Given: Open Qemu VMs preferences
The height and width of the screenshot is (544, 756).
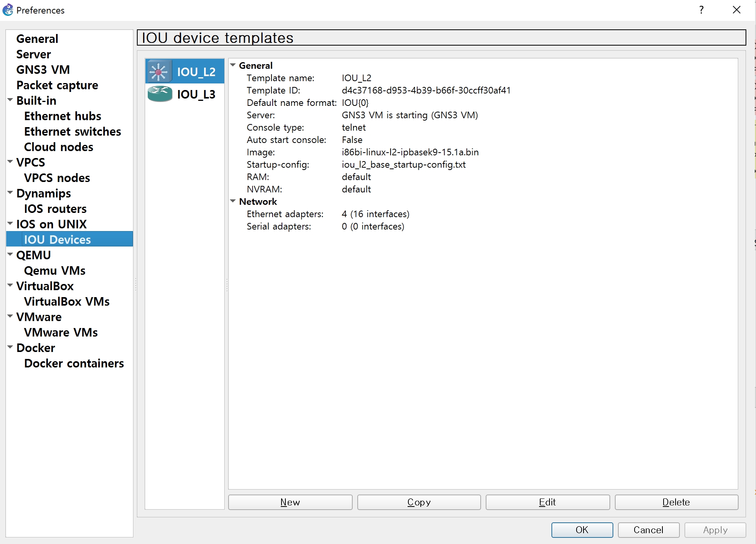Looking at the screenshot, I should pyautogui.click(x=55, y=270).
